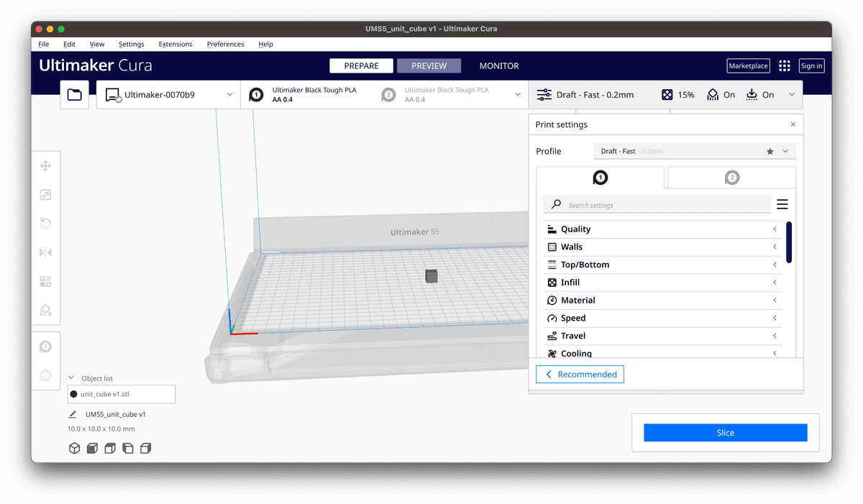The height and width of the screenshot is (504, 863).
Task: Switch to top view cube icon
Action: pyautogui.click(x=110, y=449)
